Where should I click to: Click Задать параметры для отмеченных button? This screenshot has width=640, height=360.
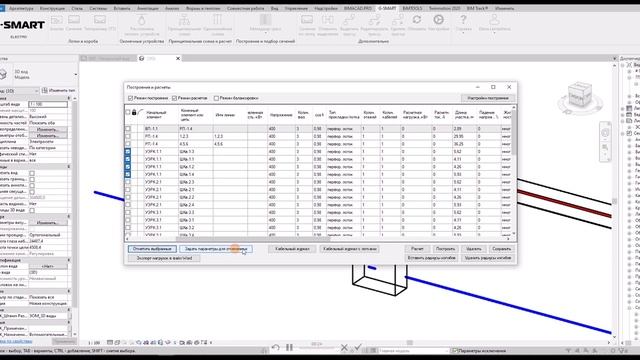[216, 249]
